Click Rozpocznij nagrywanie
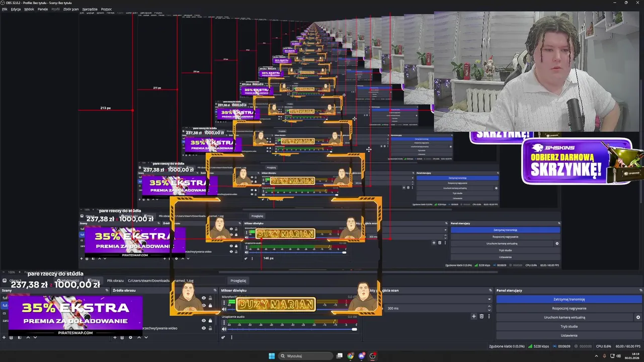644x362 pixels. 569,308
